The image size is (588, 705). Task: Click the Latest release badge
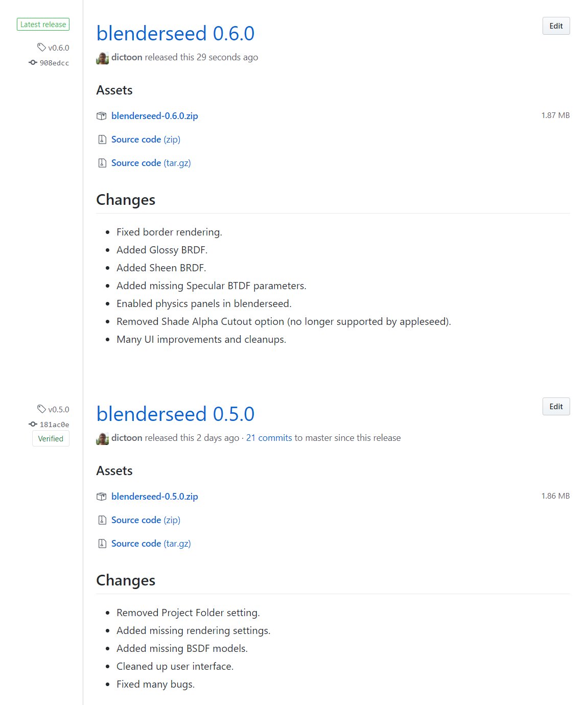coord(43,24)
